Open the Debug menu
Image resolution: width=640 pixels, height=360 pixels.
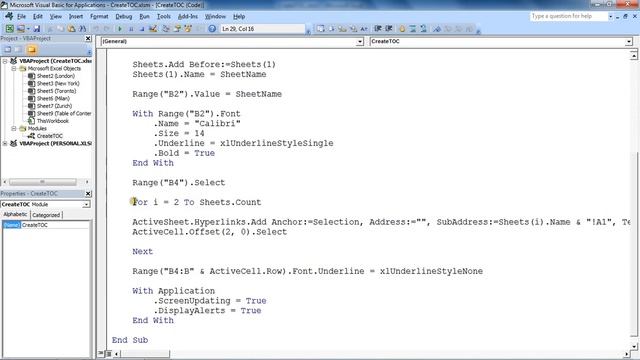coord(124,16)
